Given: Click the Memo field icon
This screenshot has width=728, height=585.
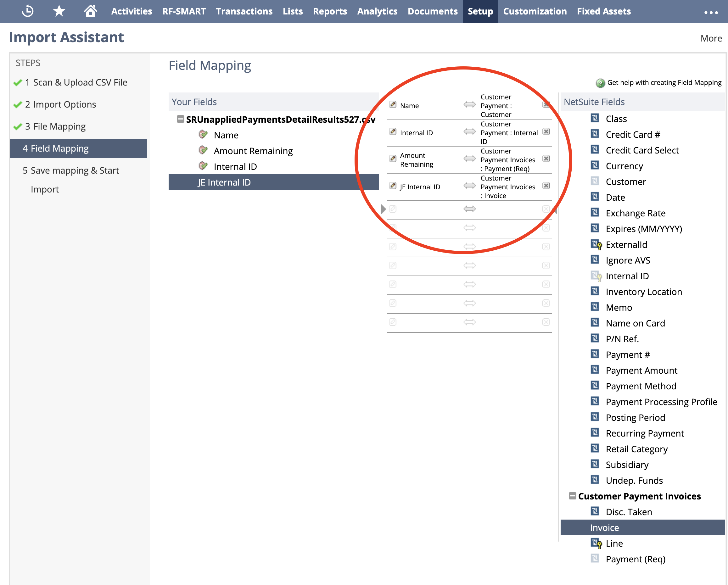Looking at the screenshot, I should tap(595, 307).
